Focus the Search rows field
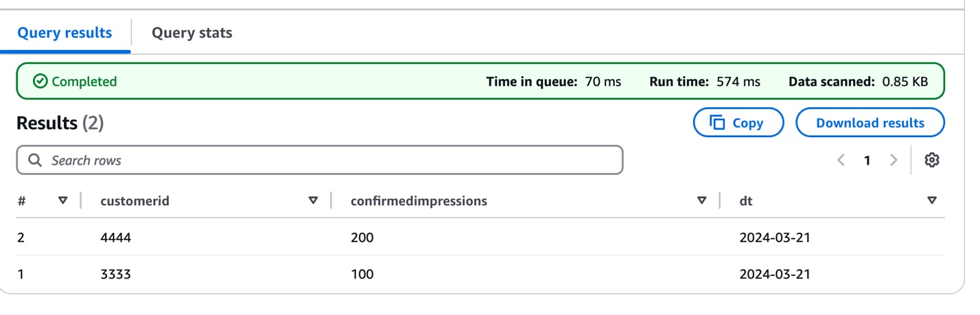Screen dimensions: 980x315 point(320,160)
